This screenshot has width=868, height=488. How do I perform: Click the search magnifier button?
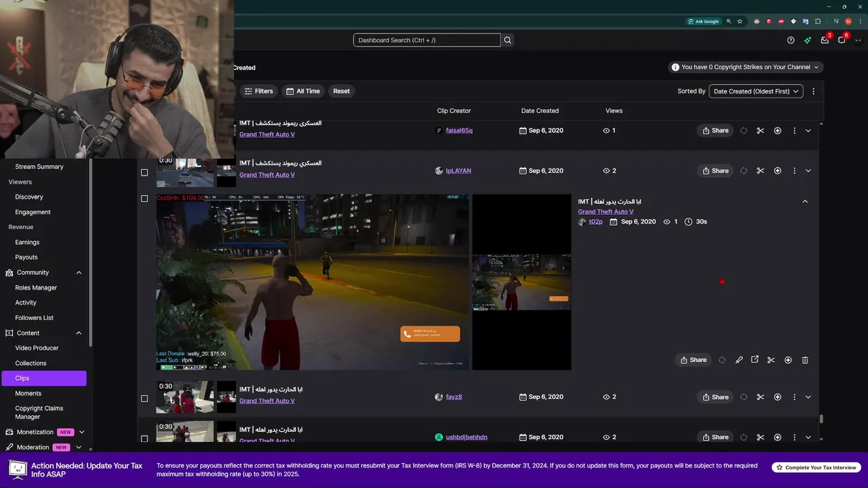(x=507, y=40)
